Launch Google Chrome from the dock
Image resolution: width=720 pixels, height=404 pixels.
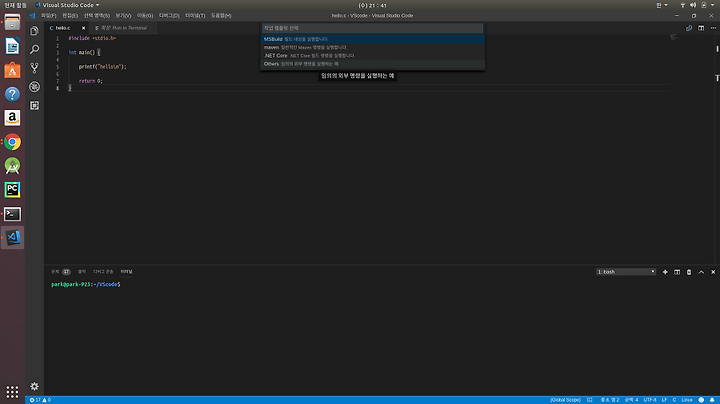point(12,142)
